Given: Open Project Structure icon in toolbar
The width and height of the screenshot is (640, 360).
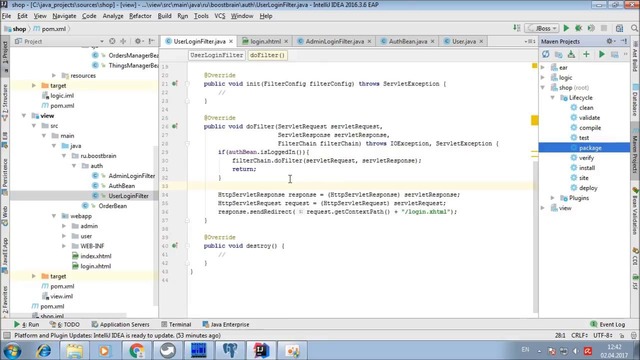Looking at the screenshot, I should coord(619,28).
